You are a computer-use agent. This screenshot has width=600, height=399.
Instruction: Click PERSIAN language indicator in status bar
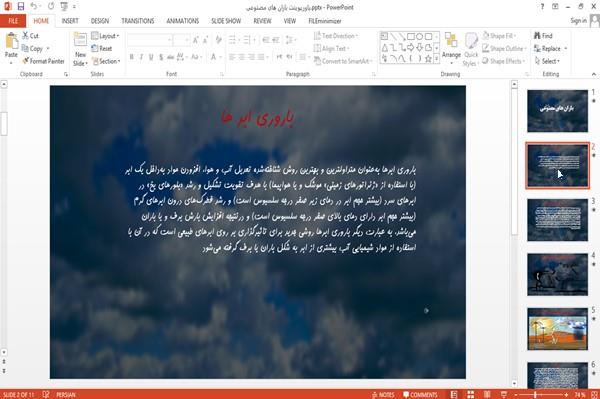pyautogui.click(x=66, y=395)
